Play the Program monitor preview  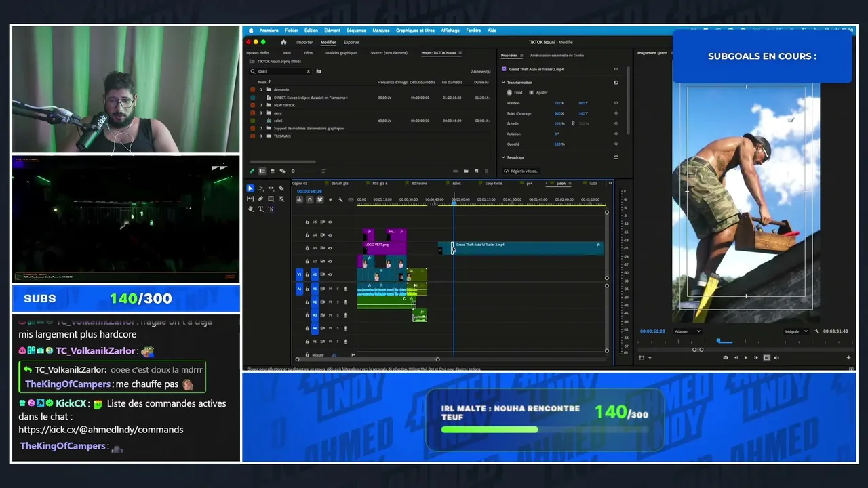click(x=746, y=357)
